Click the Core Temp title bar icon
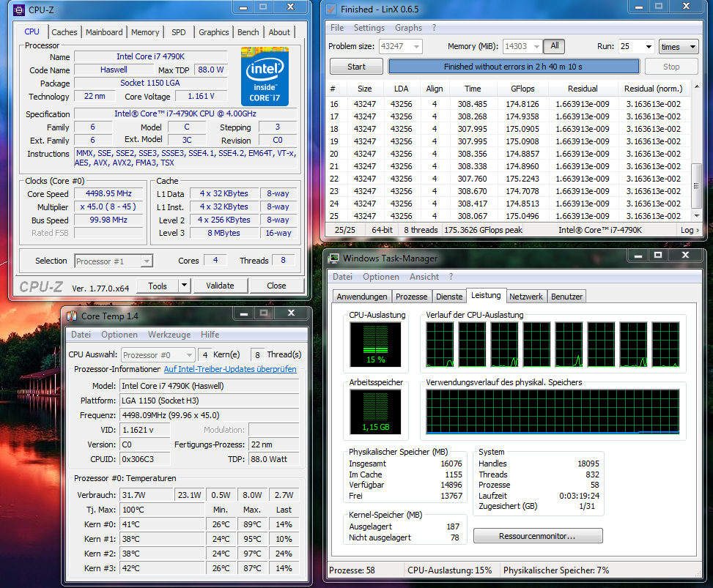The width and height of the screenshot is (713, 588). tap(73, 316)
